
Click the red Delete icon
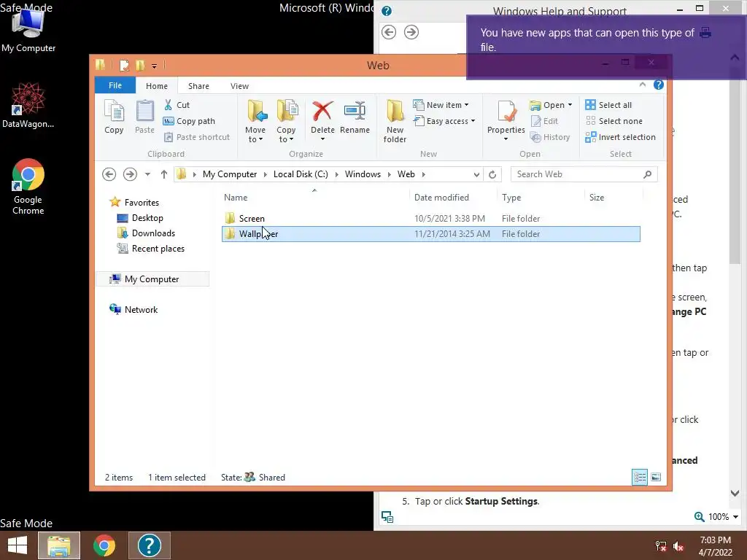322,112
